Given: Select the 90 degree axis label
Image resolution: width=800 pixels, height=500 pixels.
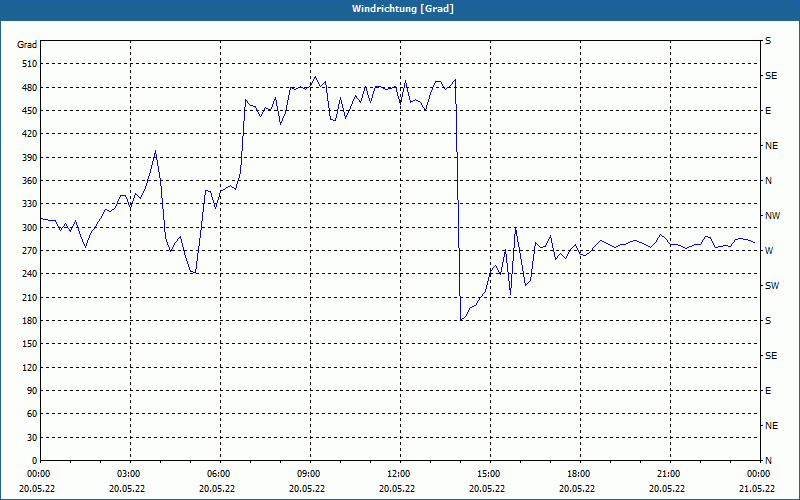Looking at the screenshot, I should click(32, 391).
